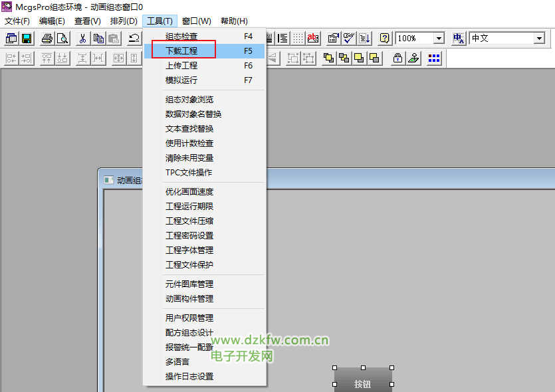The image size is (555, 392).
Task: Select 下载工程 from the Tools menu
Action: tap(181, 50)
